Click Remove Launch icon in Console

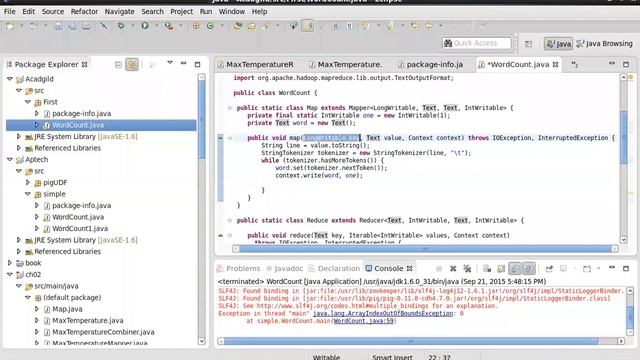453,269
